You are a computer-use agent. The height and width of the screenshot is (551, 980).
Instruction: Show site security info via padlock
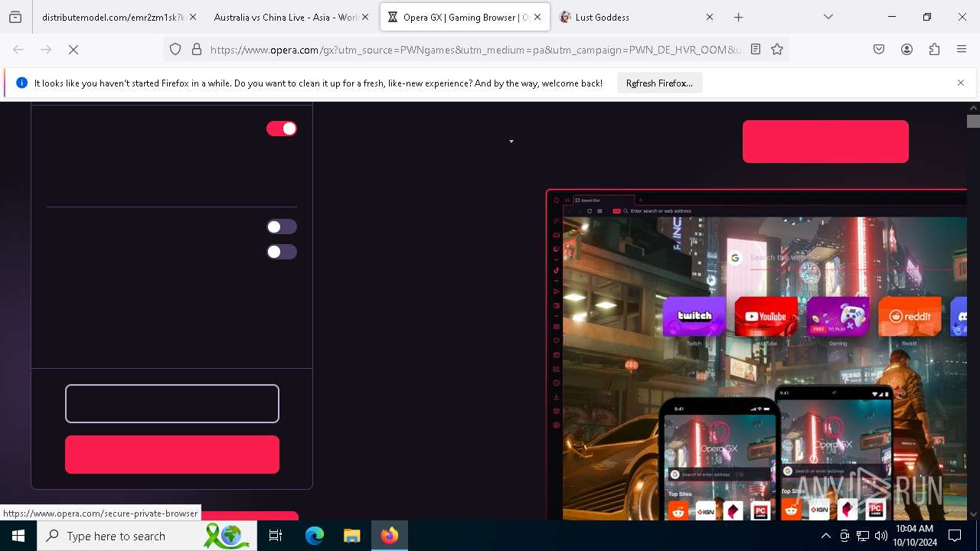tap(197, 49)
